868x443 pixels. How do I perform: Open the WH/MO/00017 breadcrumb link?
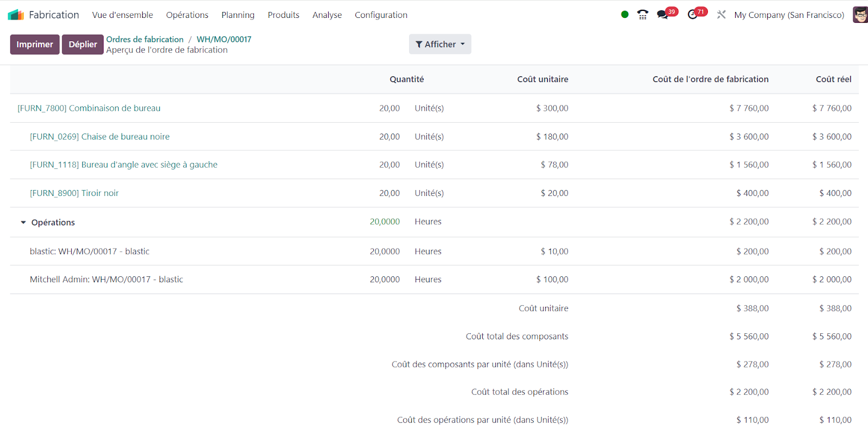click(224, 39)
